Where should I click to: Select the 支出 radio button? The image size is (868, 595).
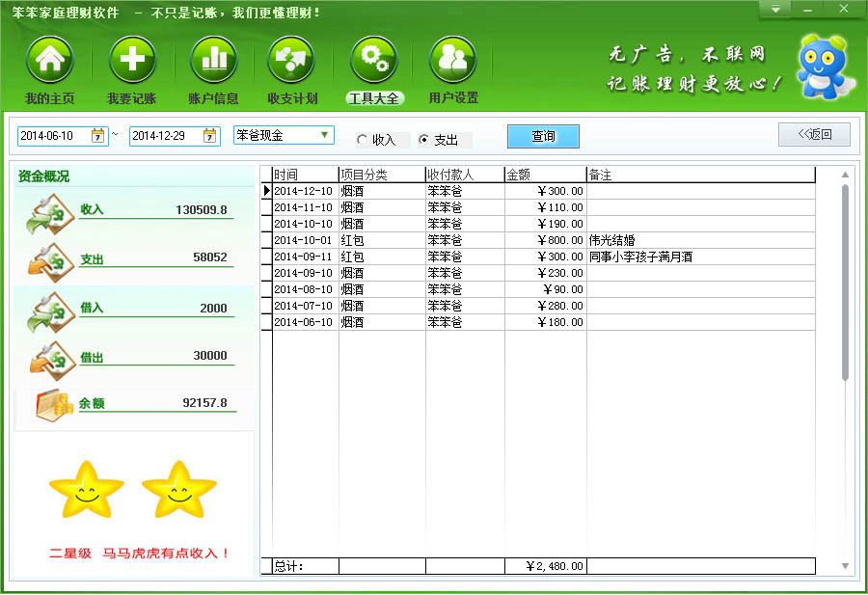[x=423, y=140]
